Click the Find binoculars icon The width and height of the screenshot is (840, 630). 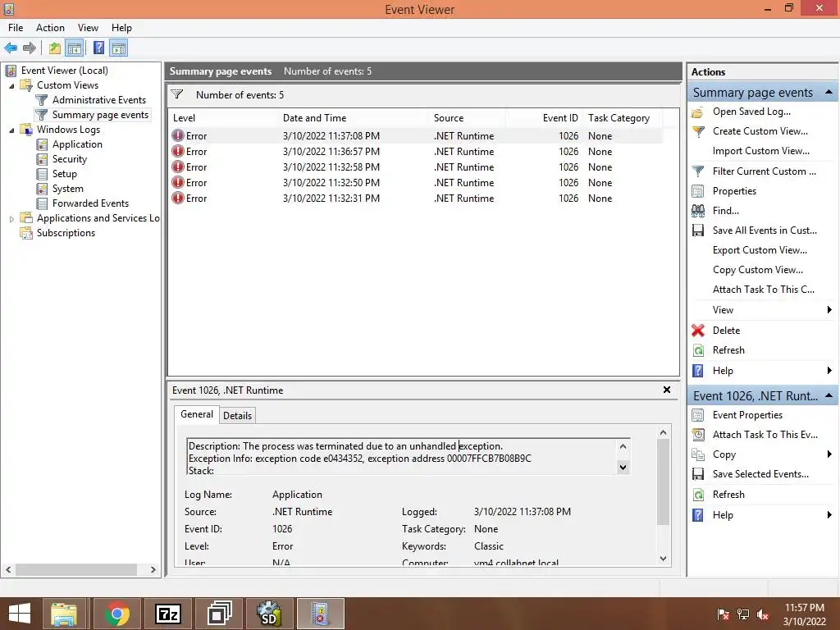point(698,211)
